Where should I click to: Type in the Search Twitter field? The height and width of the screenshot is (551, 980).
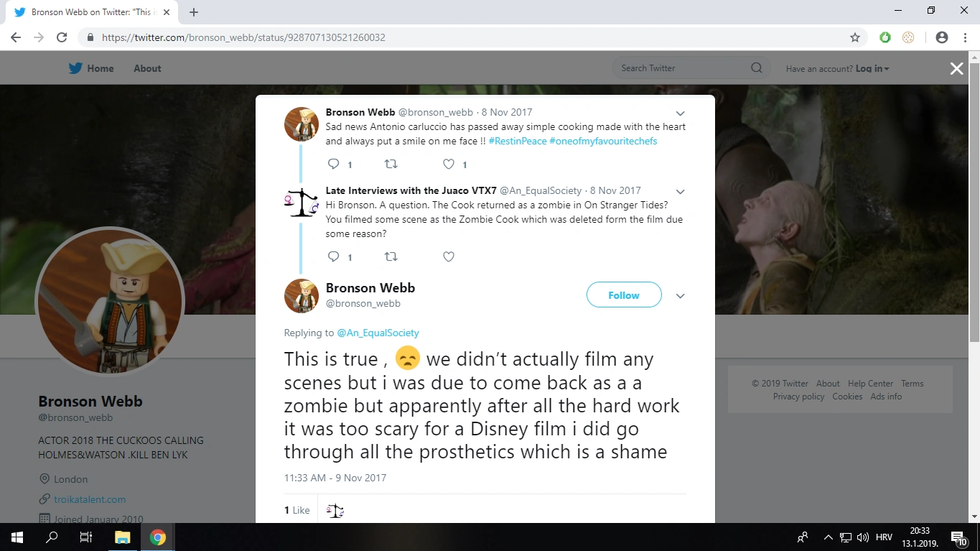[682, 68]
